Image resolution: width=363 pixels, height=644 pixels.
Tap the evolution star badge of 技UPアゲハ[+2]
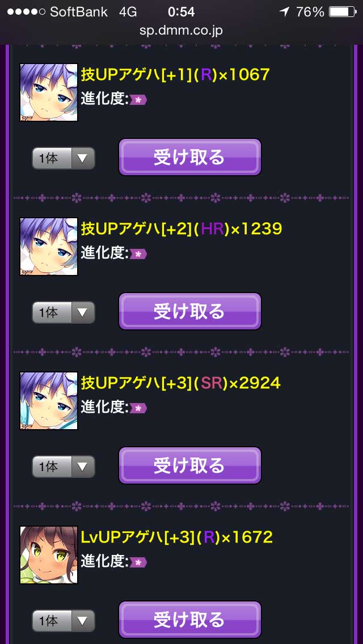[x=138, y=254]
